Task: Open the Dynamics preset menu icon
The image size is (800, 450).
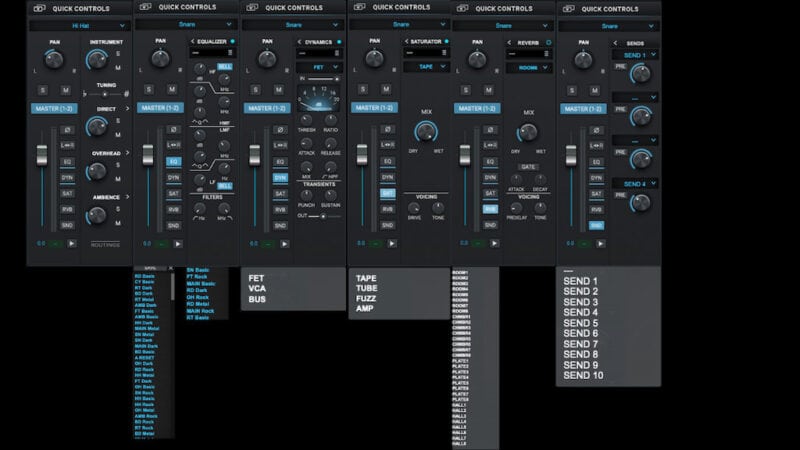Action: (x=337, y=53)
